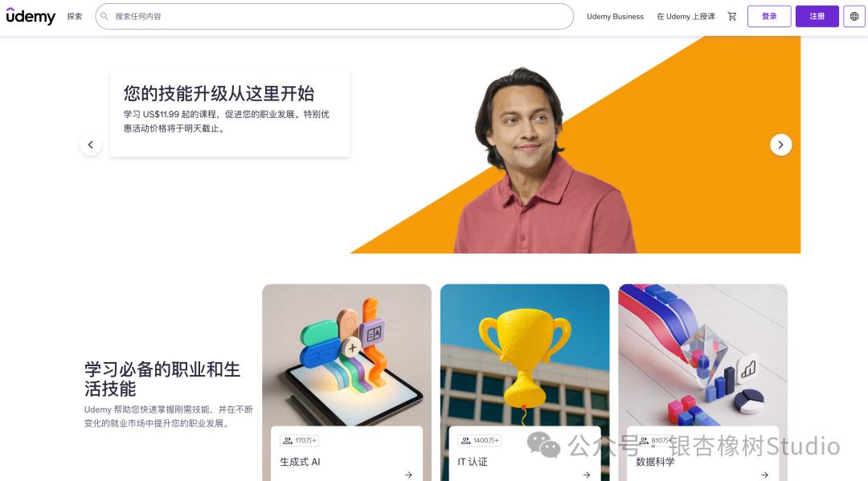Open the 数据科学 card image

(x=702, y=355)
